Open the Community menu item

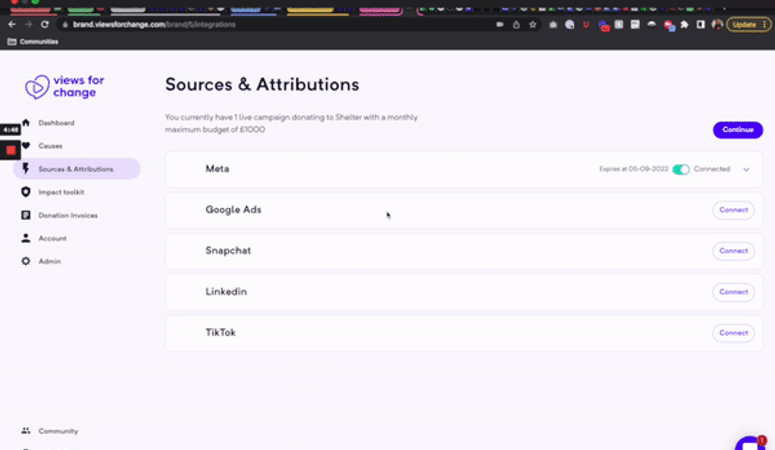coord(58,431)
